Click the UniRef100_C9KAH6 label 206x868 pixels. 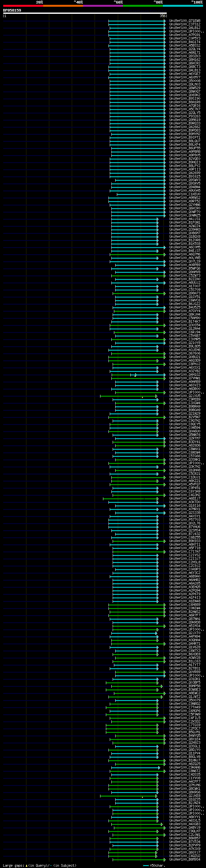tap(185, 768)
